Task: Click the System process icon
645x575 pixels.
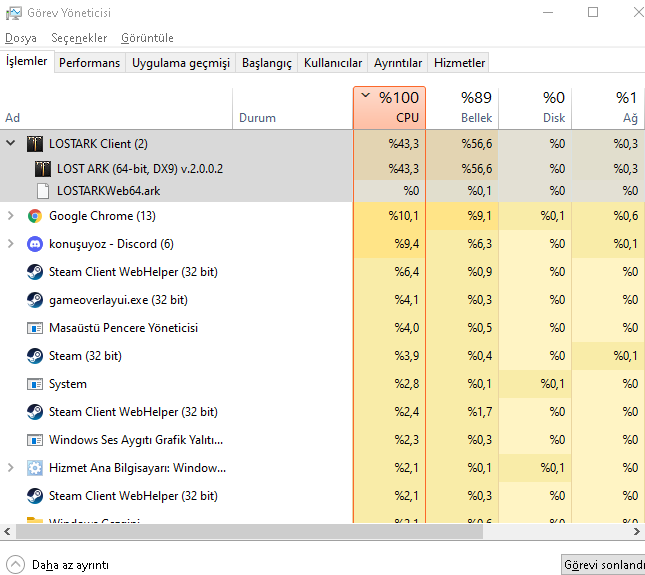Action: 35,384
